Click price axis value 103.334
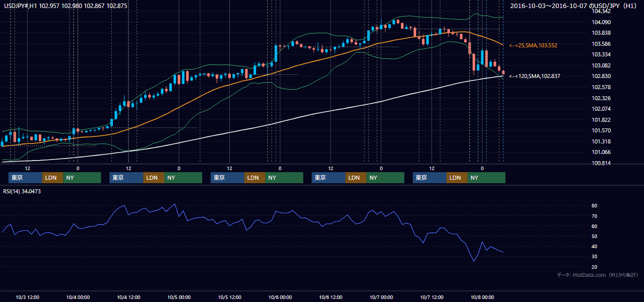This screenshot has height=302, width=644. pos(602,54)
